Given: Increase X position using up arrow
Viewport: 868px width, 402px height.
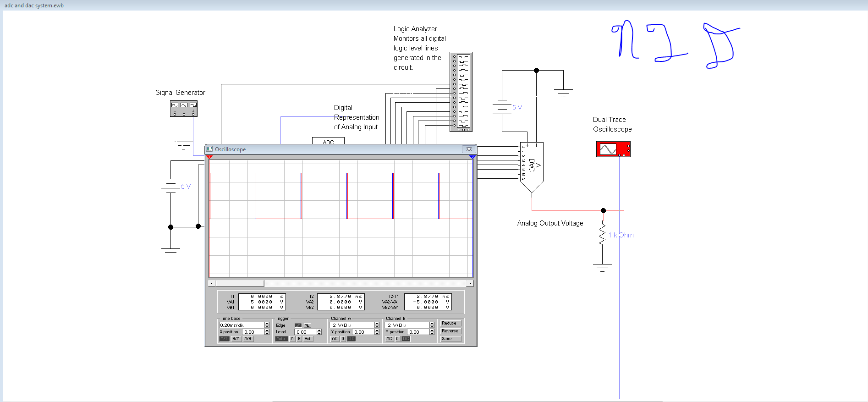Looking at the screenshot, I should tap(267, 330).
